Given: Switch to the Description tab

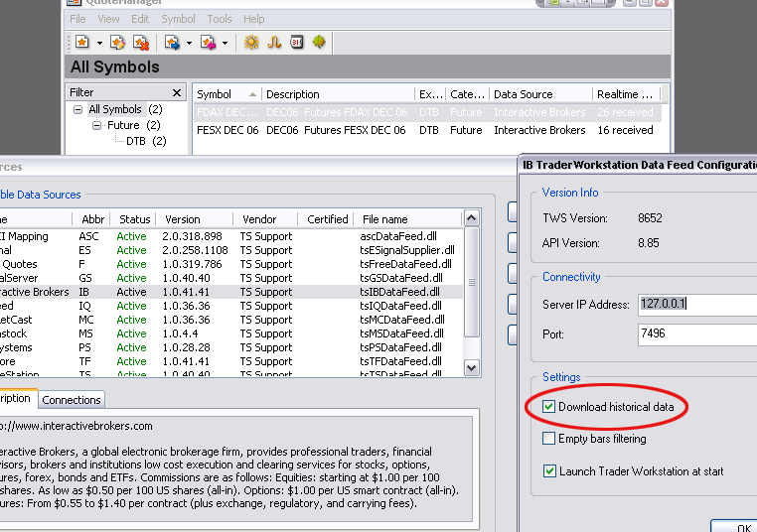Looking at the screenshot, I should click(17, 398).
